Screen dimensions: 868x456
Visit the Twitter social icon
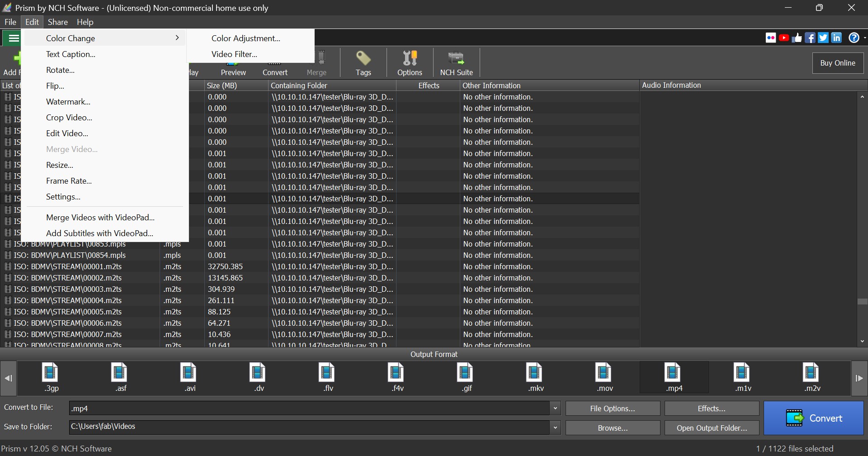click(823, 38)
